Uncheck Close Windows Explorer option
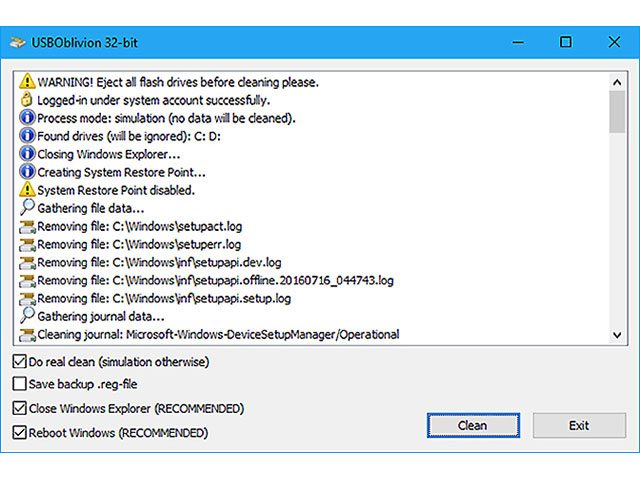The width and height of the screenshot is (640, 480). click(x=21, y=408)
